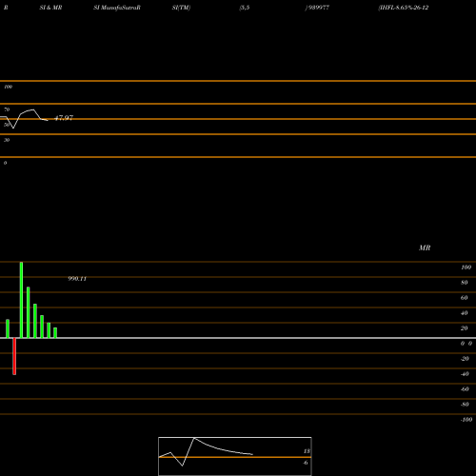This screenshot has width=476, height=476.
Task: Open the mini line chart thumbnail
Action: pos(235,456)
